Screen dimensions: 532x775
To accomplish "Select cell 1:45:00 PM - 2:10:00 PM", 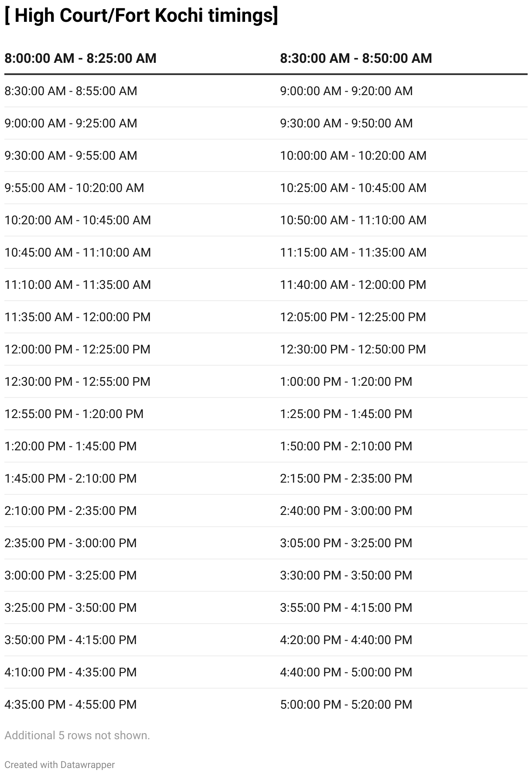I will point(71,478).
